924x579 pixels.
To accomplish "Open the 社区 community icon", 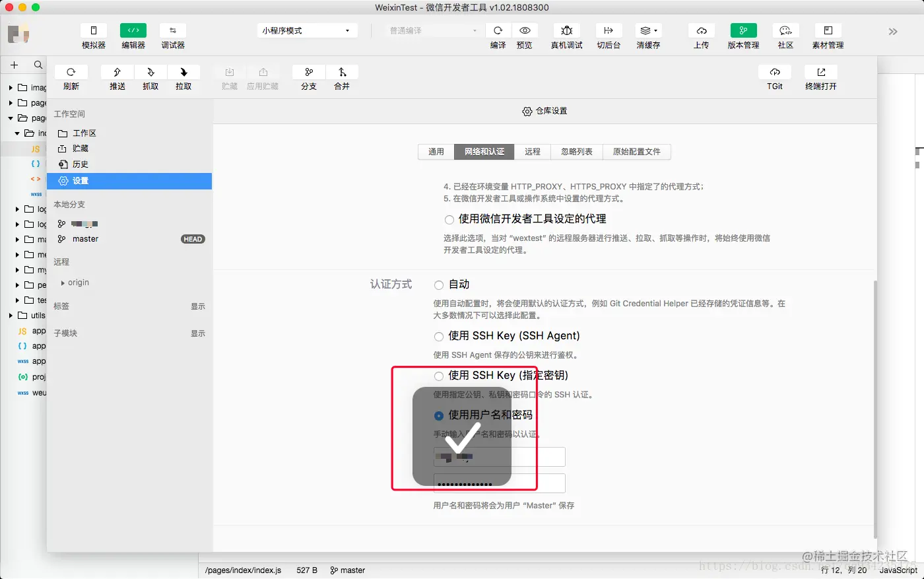I will (785, 30).
